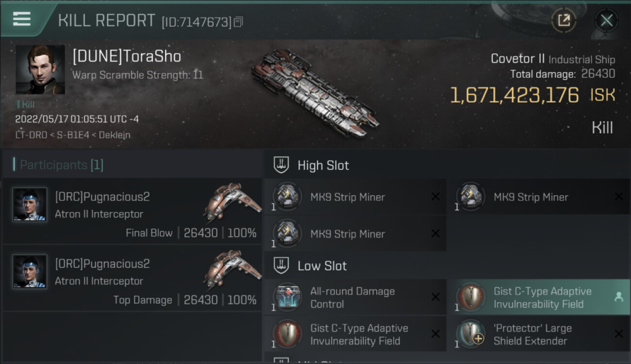Select the High Slot section header
The width and height of the screenshot is (631, 364).
(323, 165)
